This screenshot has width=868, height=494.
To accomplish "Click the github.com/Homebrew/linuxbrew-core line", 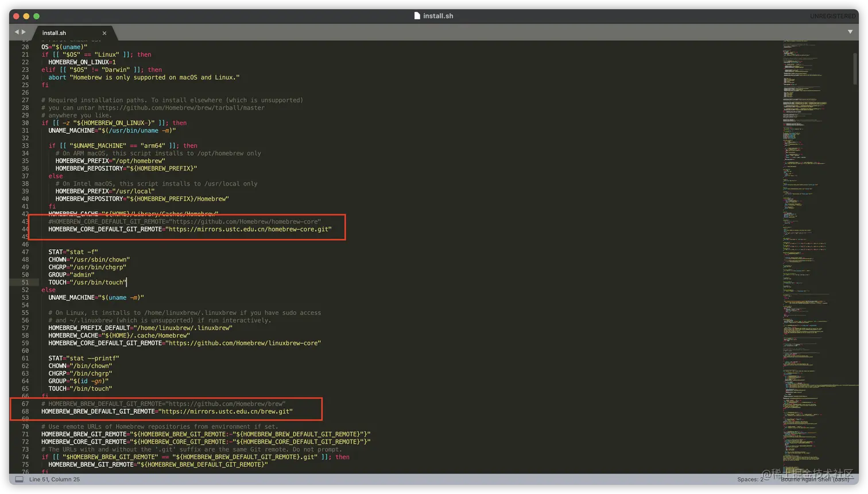I will pyautogui.click(x=185, y=344).
